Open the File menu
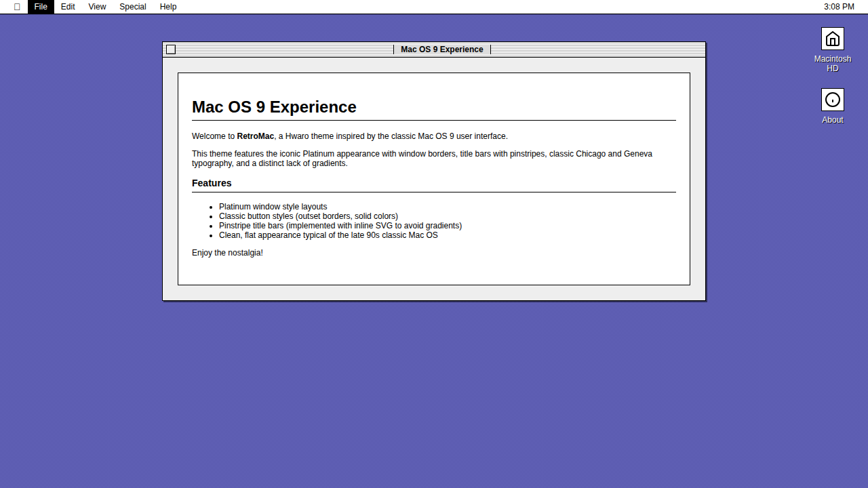The width and height of the screenshot is (868, 488). tap(41, 7)
